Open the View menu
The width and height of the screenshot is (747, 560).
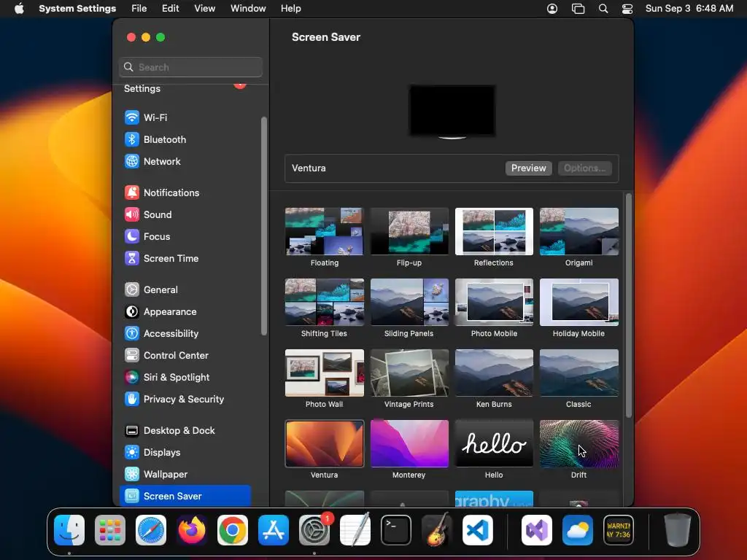[205, 9]
